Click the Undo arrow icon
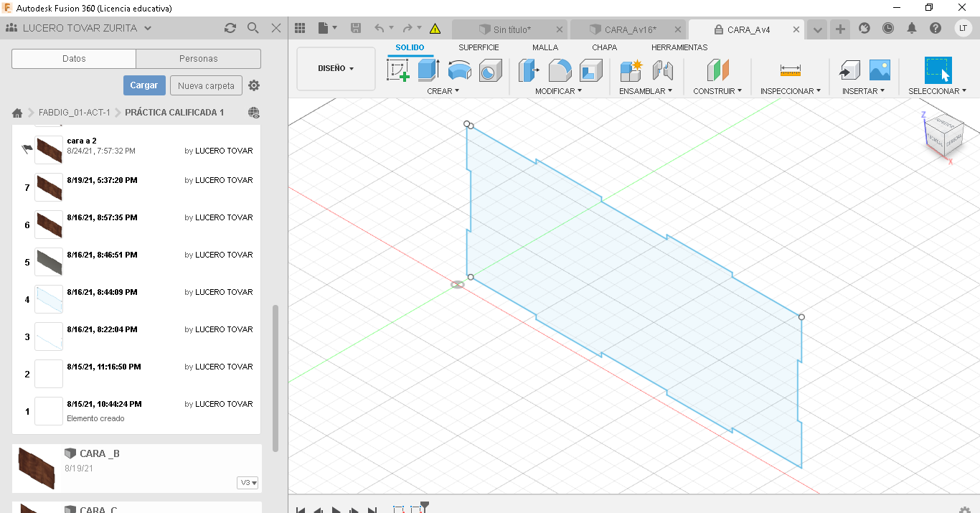The height and width of the screenshot is (513, 980). point(380,28)
